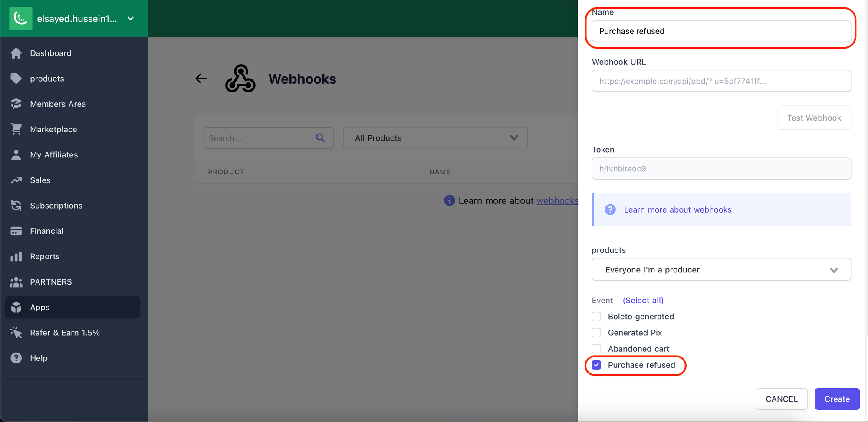Click the Subscriptions refresh icon

click(16, 206)
